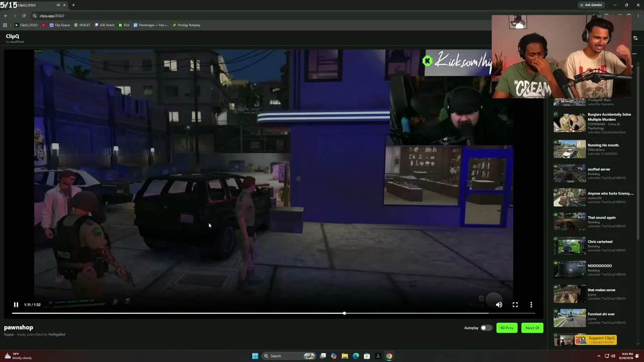Viewport: 644px width, 362px height.
Task: Open File Explorer from the taskbar
Action: tap(345, 356)
